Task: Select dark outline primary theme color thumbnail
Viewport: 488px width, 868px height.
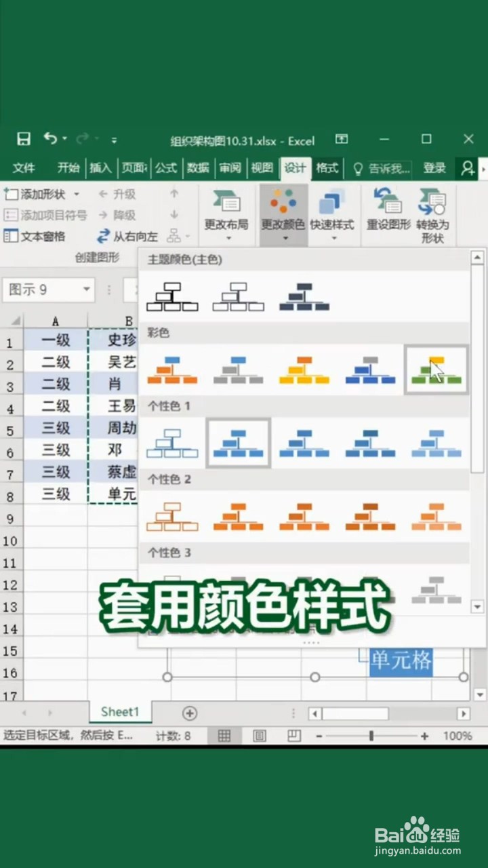Action: click(x=172, y=297)
